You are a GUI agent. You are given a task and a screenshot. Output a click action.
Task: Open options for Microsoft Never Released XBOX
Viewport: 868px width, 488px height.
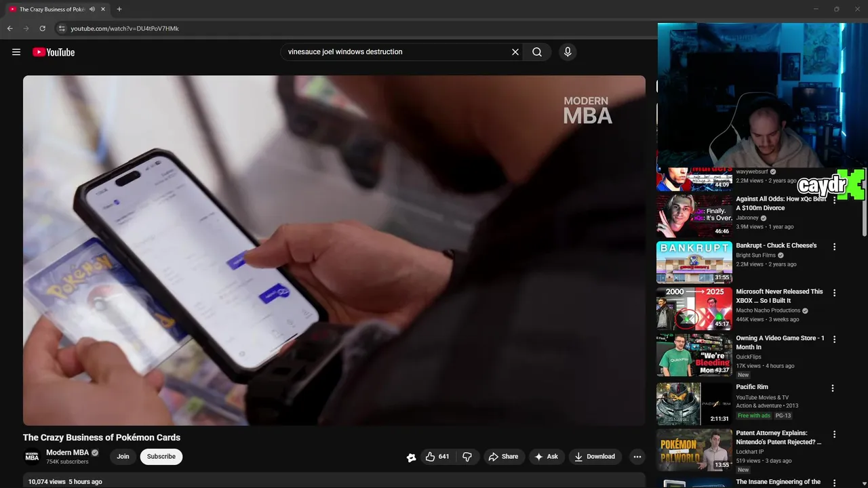(834, 293)
